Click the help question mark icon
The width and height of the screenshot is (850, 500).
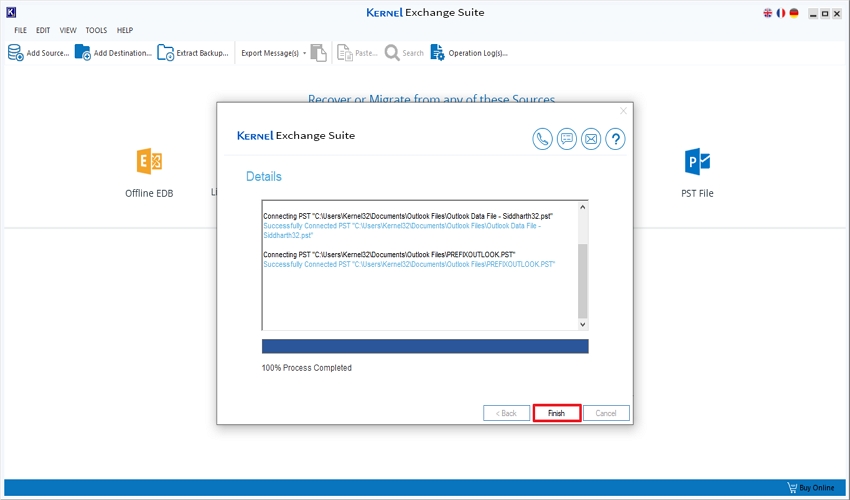(615, 139)
